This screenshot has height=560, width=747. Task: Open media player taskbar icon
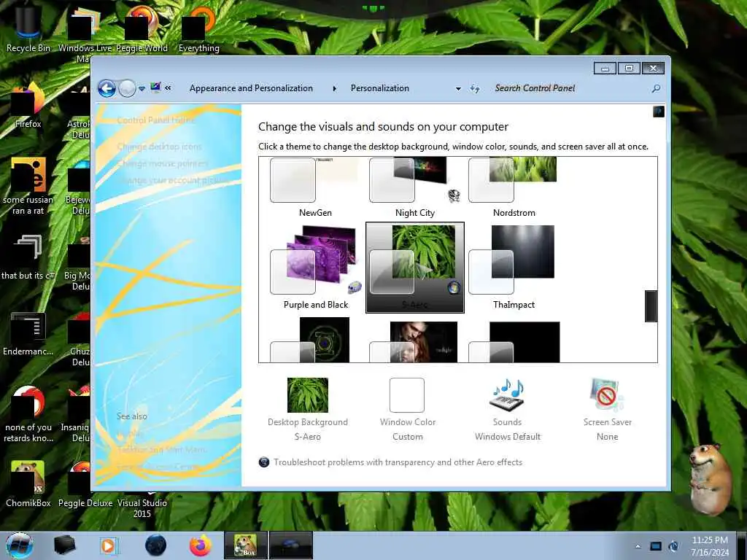109,545
